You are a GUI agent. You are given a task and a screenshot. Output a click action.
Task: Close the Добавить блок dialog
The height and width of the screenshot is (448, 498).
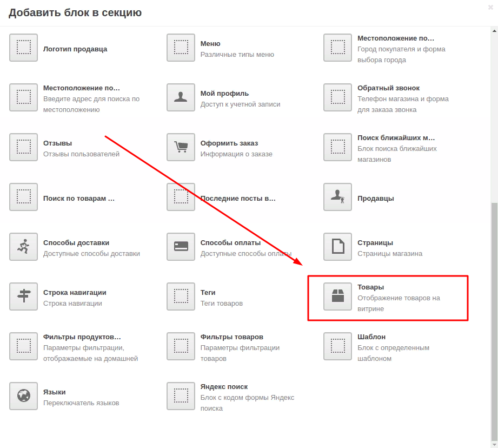pos(490,8)
